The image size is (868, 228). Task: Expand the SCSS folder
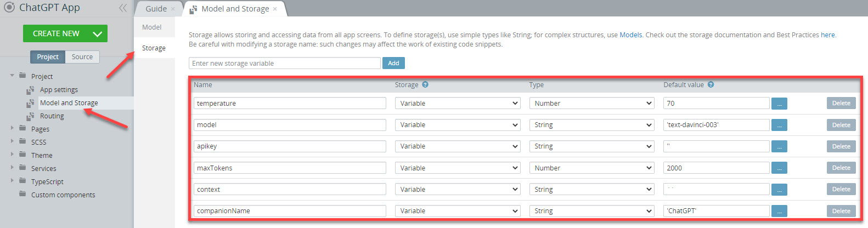tap(12, 141)
